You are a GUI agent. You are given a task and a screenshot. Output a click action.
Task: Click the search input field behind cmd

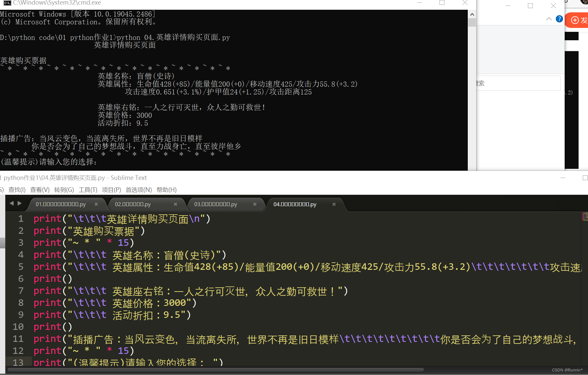518,83
